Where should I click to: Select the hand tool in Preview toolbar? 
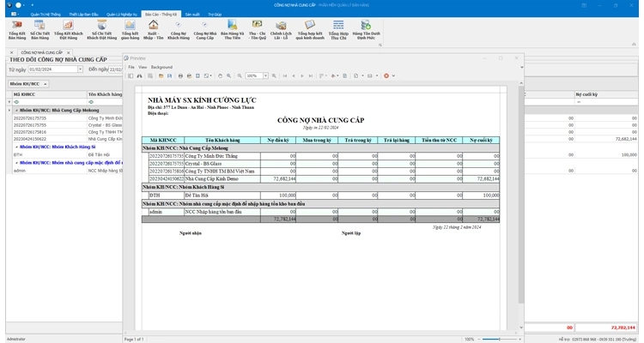tap(220, 75)
